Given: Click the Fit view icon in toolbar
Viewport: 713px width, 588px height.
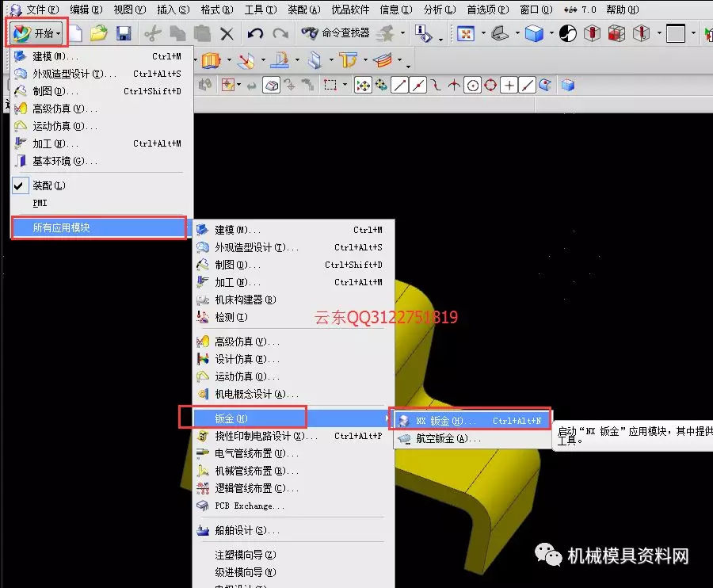Looking at the screenshot, I should [x=466, y=33].
